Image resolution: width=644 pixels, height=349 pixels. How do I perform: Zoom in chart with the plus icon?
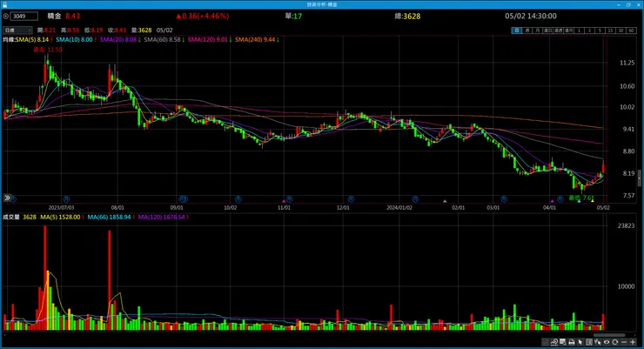tap(633, 342)
